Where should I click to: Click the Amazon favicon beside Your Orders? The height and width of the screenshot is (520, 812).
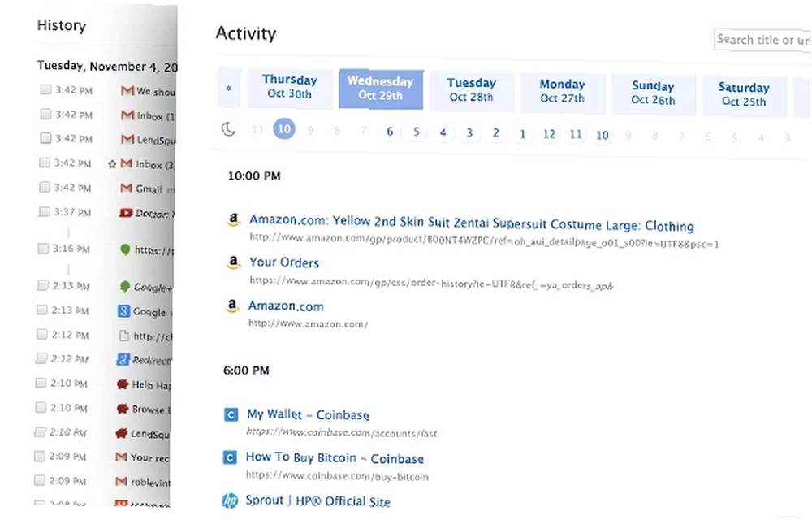point(234,262)
